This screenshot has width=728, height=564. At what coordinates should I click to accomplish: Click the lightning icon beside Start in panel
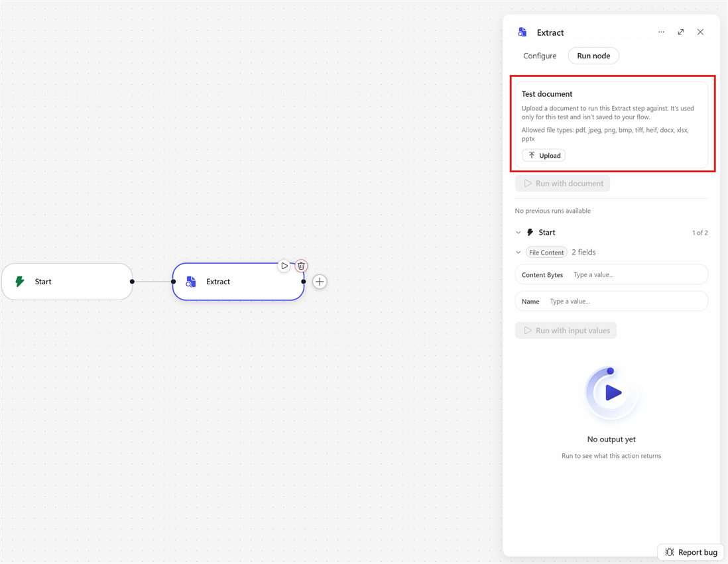530,233
